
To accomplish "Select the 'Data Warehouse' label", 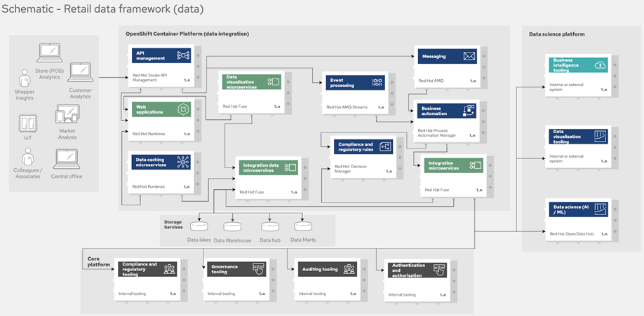I will click(x=232, y=240).
